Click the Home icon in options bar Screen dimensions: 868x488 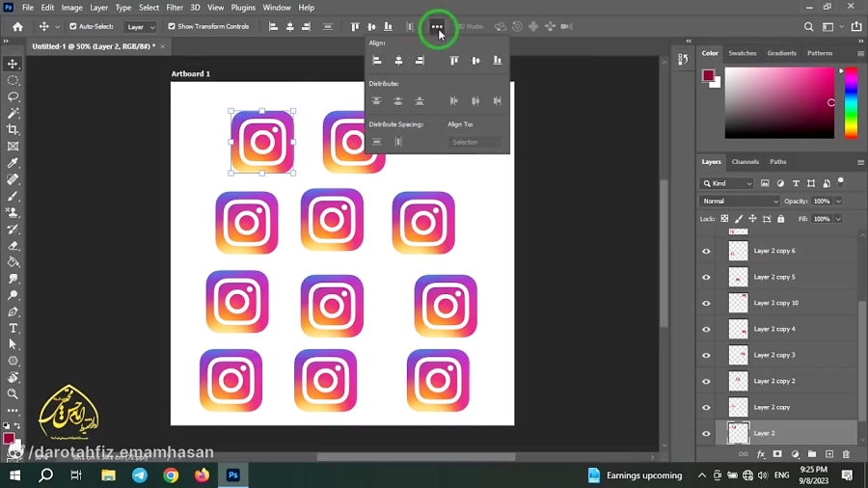tap(17, 26)
